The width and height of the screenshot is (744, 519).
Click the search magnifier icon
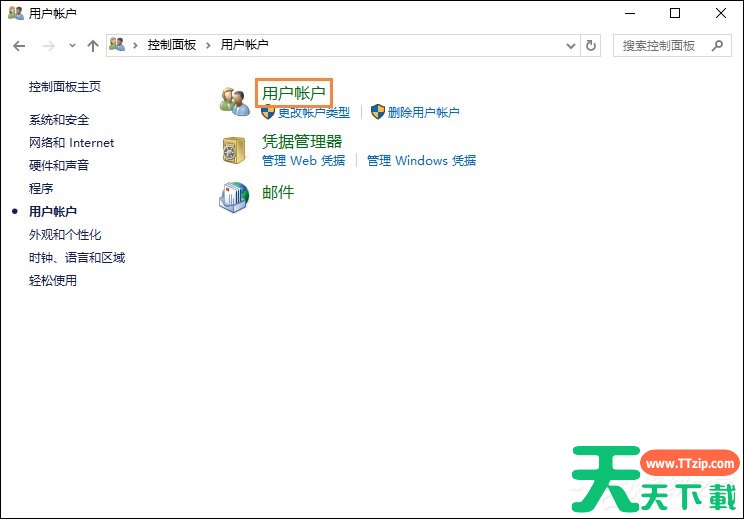click(716, 46)
